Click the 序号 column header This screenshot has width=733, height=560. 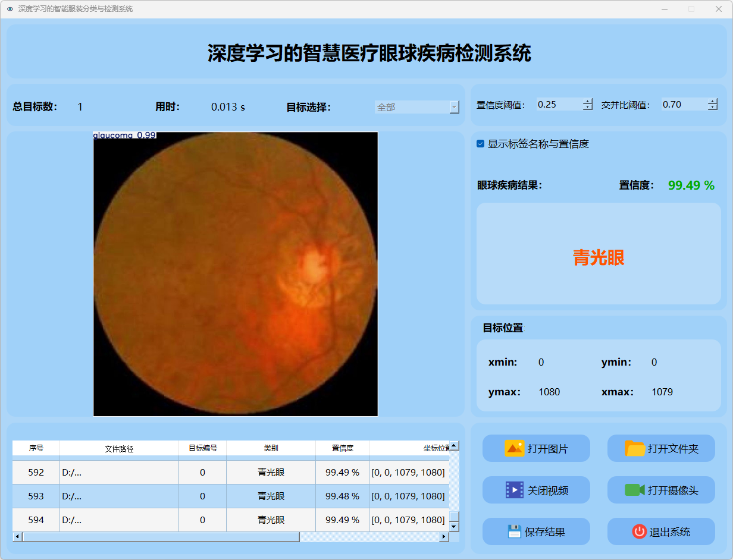coord(36,448)
